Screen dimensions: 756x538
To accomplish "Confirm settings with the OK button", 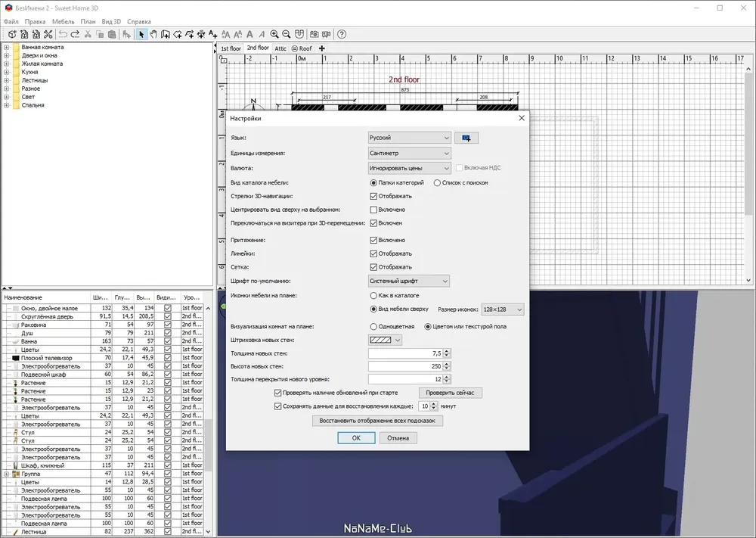I will click(x=356, y=438).
